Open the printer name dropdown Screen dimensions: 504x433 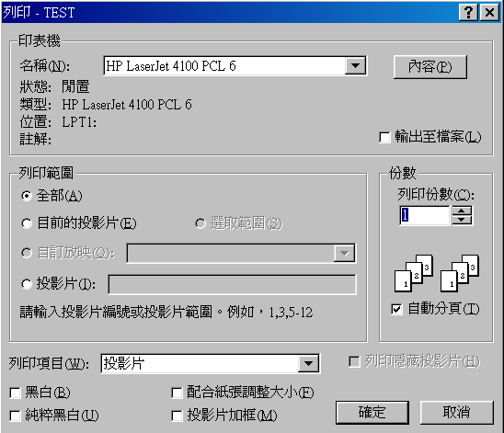click(x=355, y=66)
